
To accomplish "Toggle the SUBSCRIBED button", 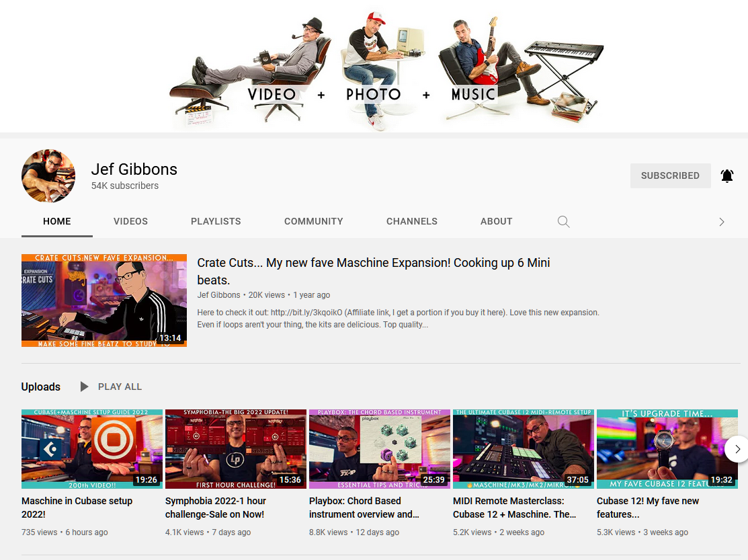I will [x=670, y=175].
